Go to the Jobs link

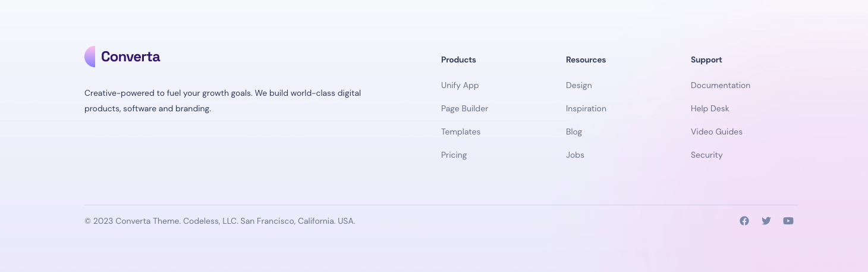pos(575,155)
